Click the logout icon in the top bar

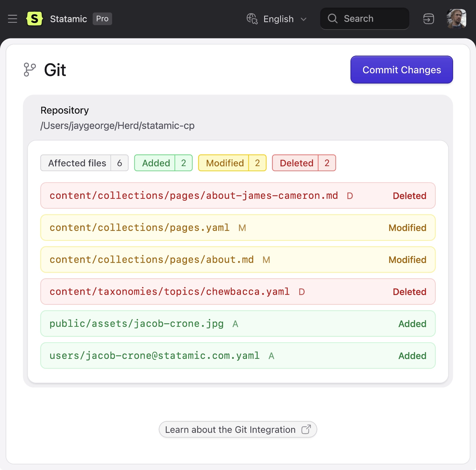[428, 19]
